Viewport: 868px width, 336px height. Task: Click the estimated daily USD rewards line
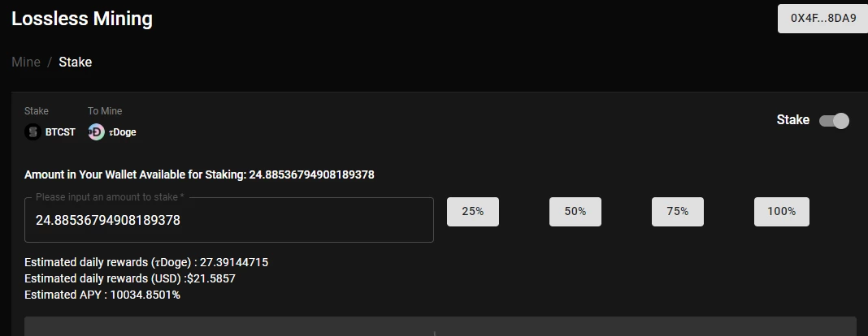(x=130, y=278)
